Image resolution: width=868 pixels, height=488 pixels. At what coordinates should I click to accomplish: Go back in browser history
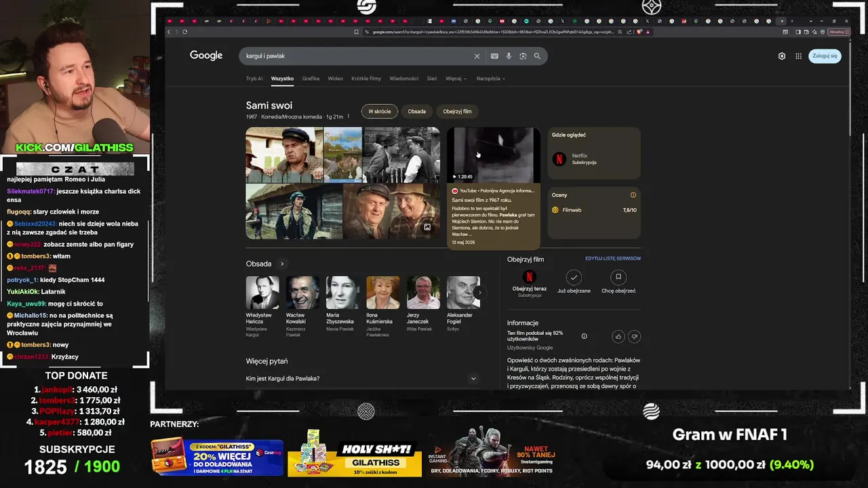click(x=169, y=32)
